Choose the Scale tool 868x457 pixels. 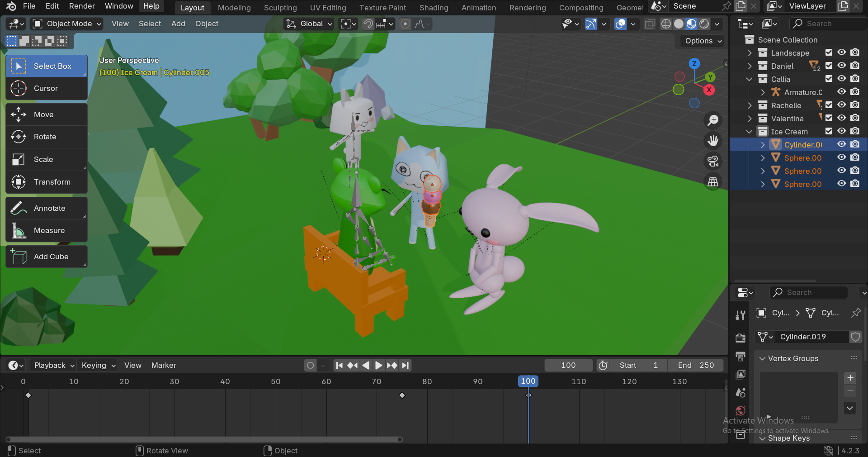tap(46, 159)
